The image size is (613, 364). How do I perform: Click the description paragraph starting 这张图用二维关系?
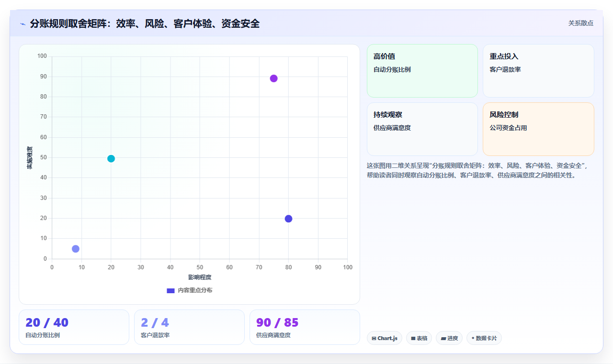point(480,170)
